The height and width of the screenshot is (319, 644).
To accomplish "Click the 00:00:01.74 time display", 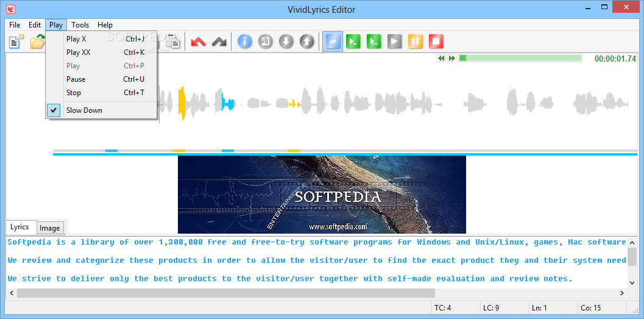I will 615,59.
